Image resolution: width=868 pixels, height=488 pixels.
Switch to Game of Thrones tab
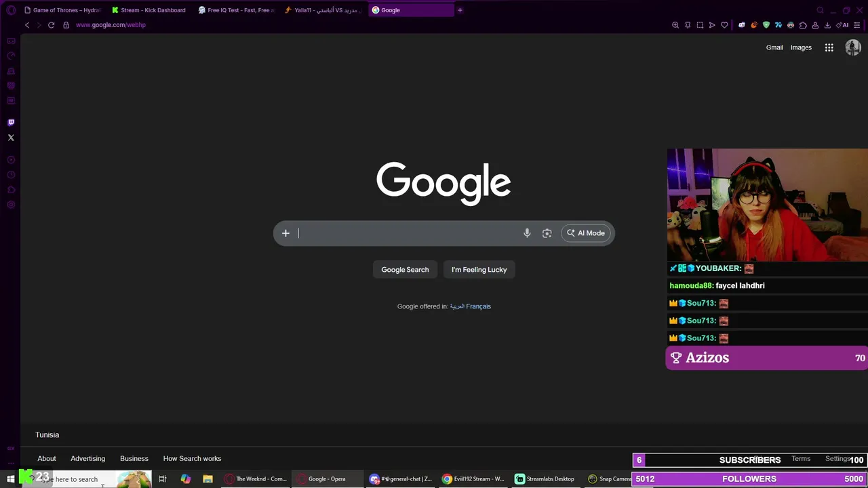[62, 10]
